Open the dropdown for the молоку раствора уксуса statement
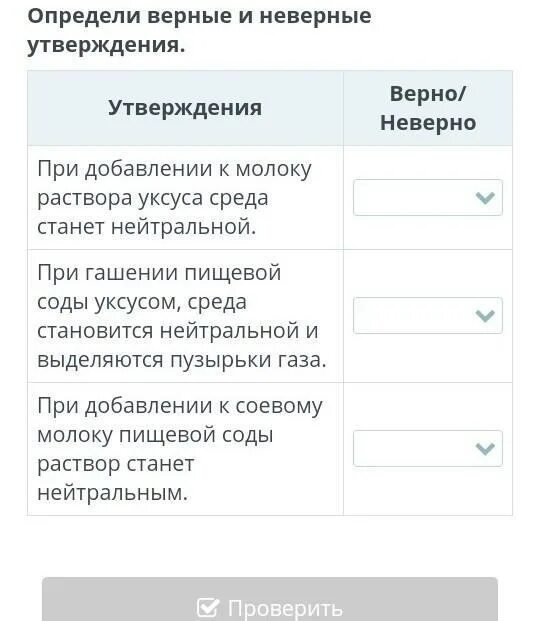 tap(428, 197)
